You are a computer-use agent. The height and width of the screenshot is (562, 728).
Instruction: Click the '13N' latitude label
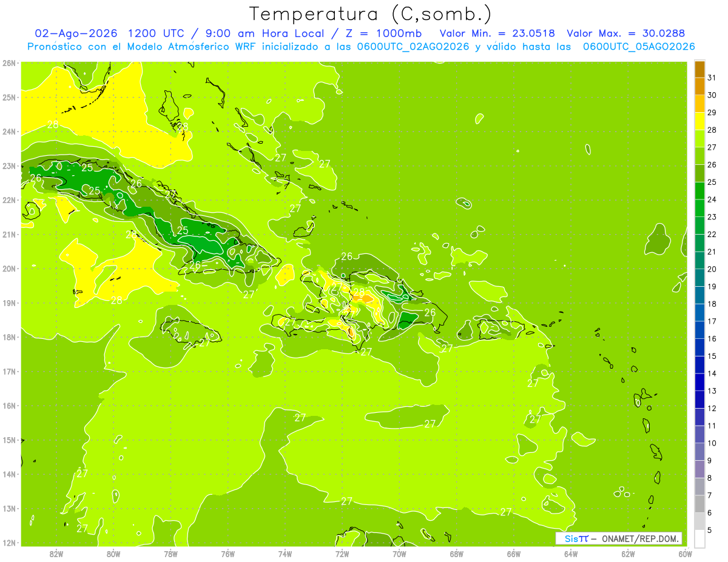tap(9, 509)
